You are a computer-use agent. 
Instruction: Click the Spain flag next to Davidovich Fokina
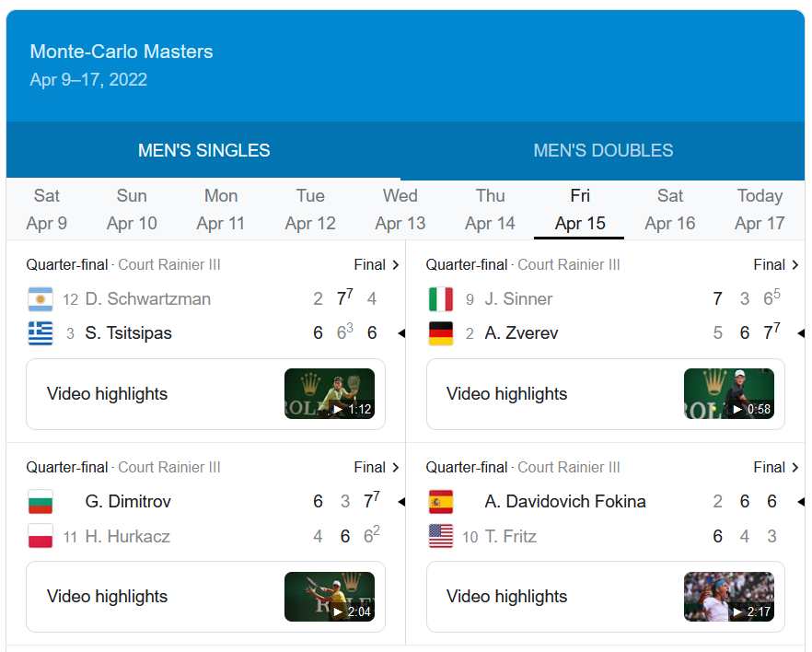click(x=441, y=501)
